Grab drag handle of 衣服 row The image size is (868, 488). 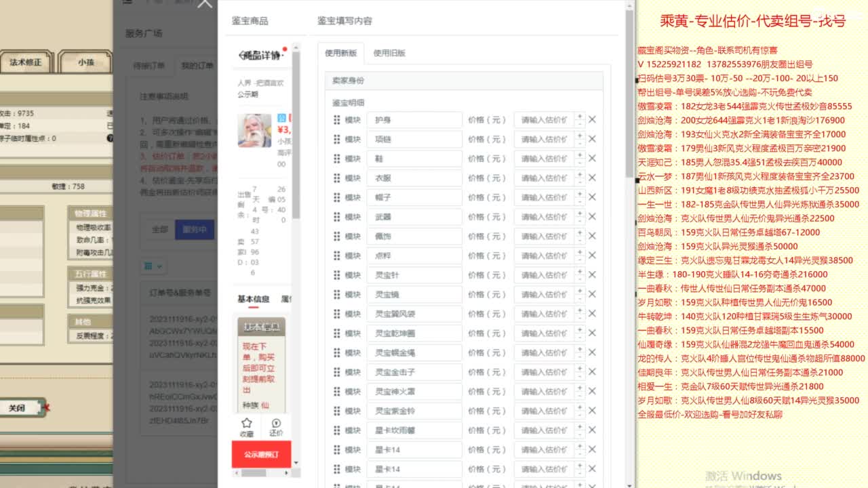click(337, 178)
